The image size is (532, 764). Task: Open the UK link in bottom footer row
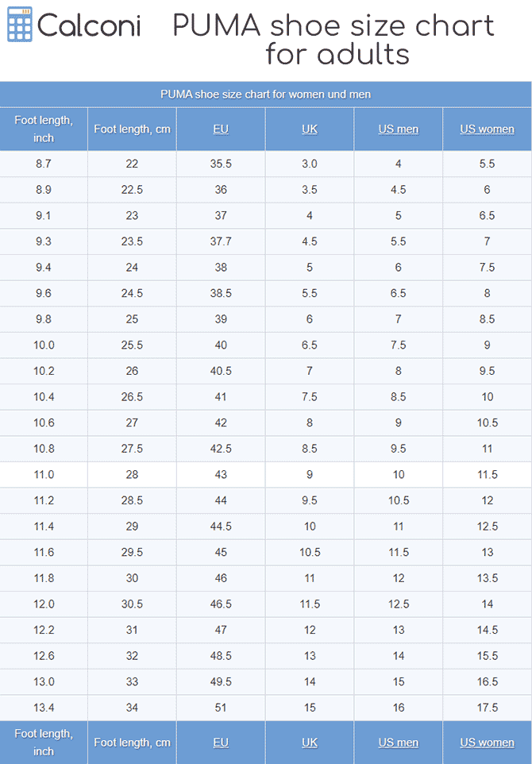[x=310, y=743]
